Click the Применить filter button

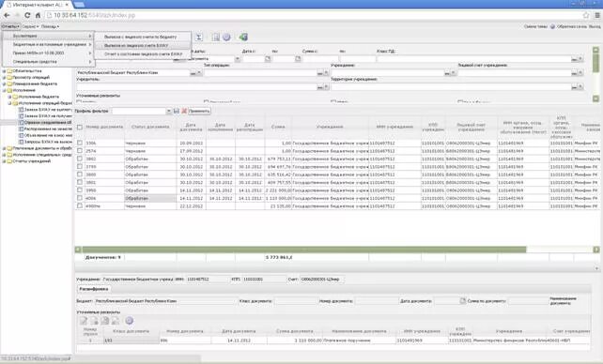coord(199,111)
